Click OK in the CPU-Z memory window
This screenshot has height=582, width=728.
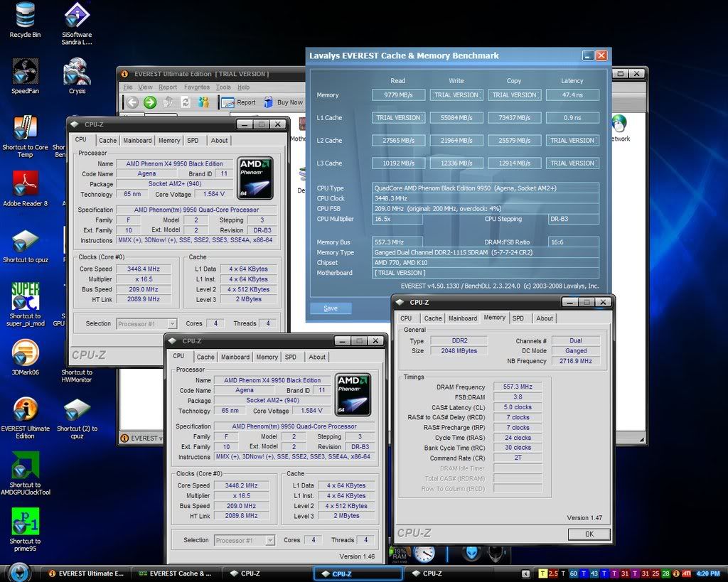pos(589,534)
